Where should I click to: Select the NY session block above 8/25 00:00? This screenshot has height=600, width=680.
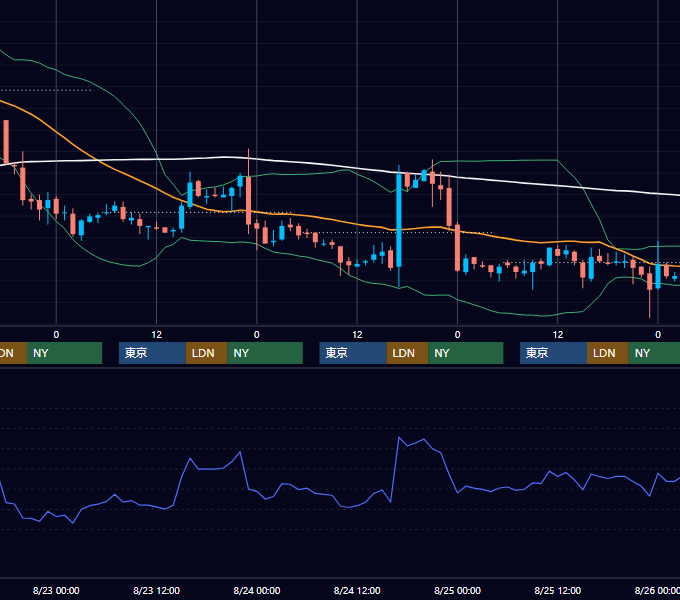pyautogui.click(x=465, y=353)
